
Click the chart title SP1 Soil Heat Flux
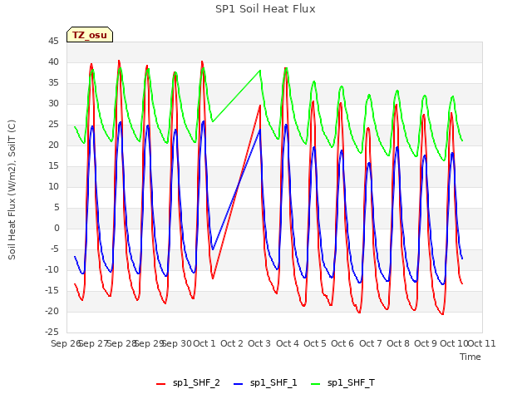(265, 9)
